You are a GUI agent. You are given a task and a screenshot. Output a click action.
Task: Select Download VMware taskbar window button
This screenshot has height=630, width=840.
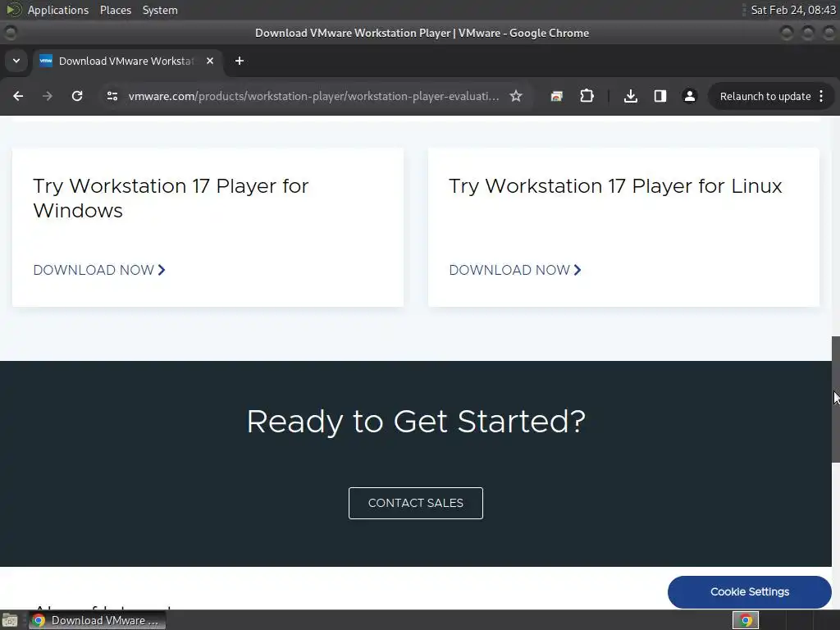[98, 620]
